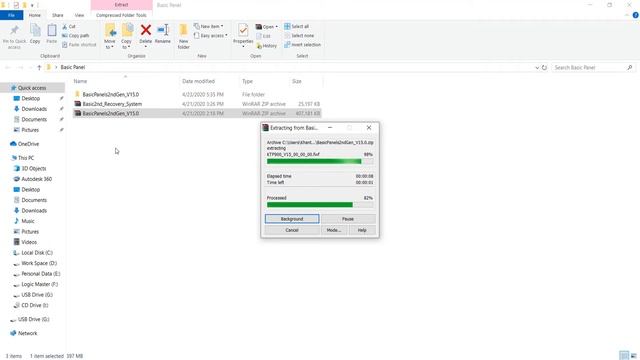The height and width of the screenshot is (360, 640).
Task: Click Invert selection in the ribbon
Action: [x=302, y=44]
